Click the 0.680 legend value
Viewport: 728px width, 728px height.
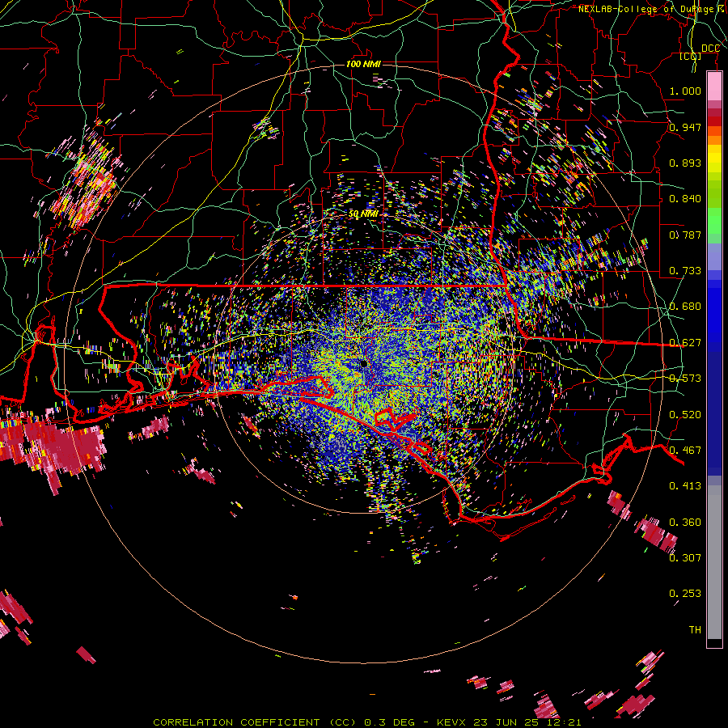(x=685, y=307)
